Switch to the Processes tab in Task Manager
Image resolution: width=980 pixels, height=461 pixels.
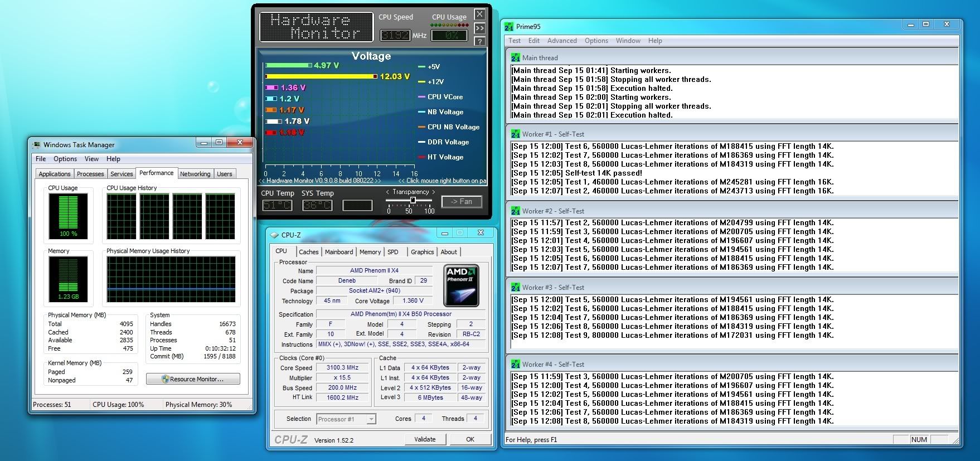pyautogui.click(x=90, y=174)
